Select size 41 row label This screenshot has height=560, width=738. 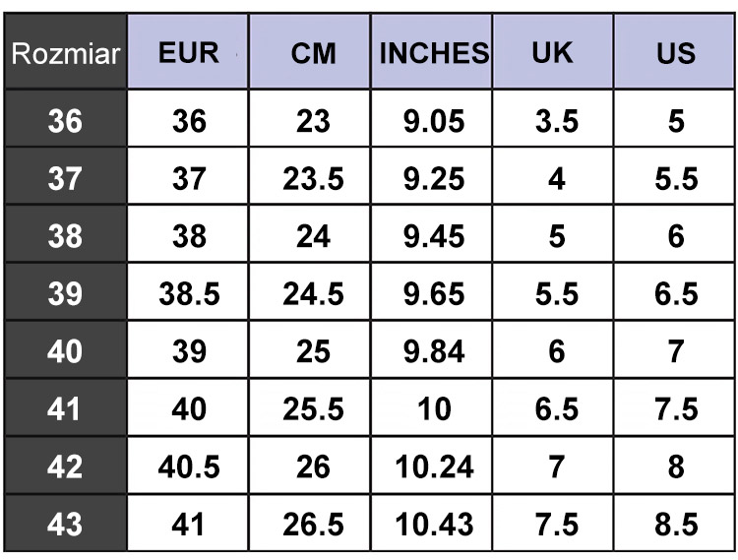[x=65, y=407]
